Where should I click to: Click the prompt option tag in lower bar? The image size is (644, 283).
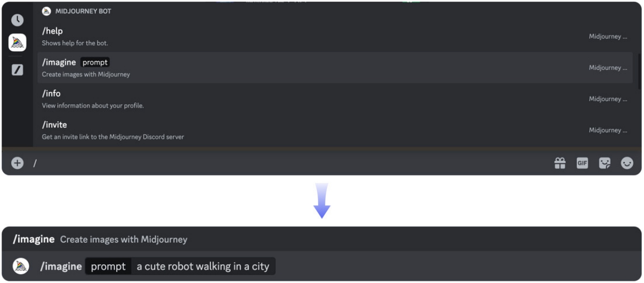click(108, 266)
